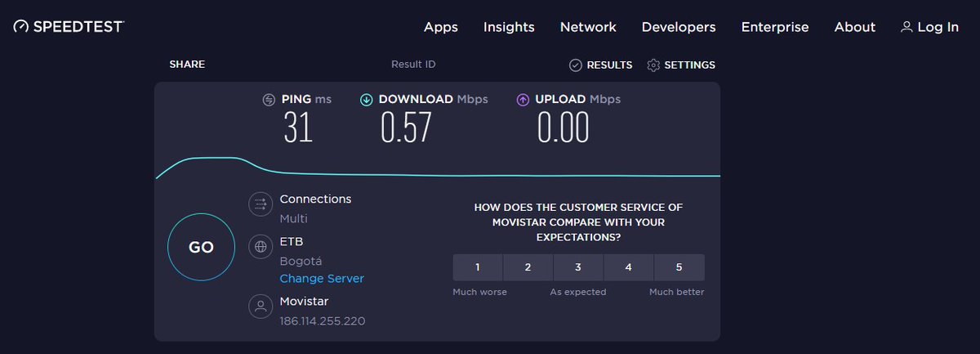Image resolution: width=980 pixels, height=354 pixels.
Task: Open the Enterprise menu
Action: coord(775,27)
